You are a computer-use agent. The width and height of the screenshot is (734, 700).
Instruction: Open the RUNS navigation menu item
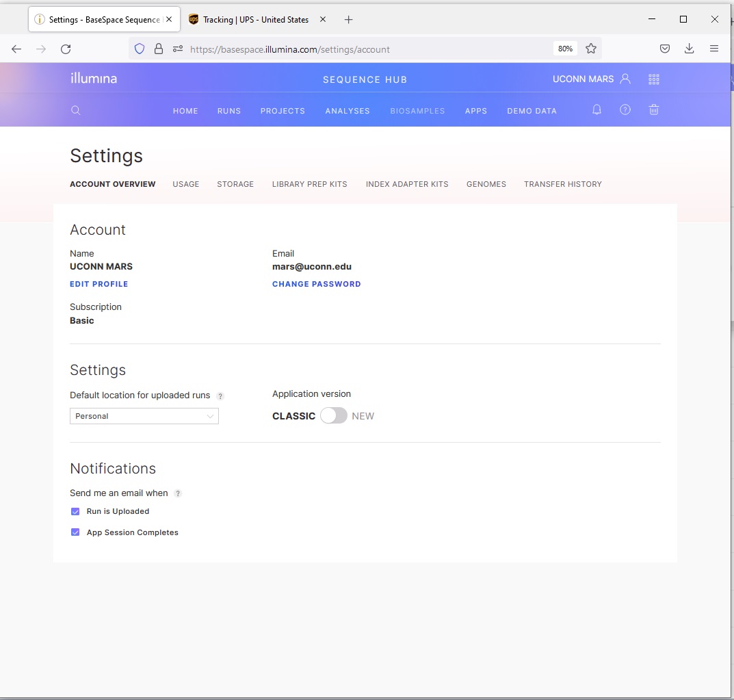pyautogui.click(x=229, y=110)
